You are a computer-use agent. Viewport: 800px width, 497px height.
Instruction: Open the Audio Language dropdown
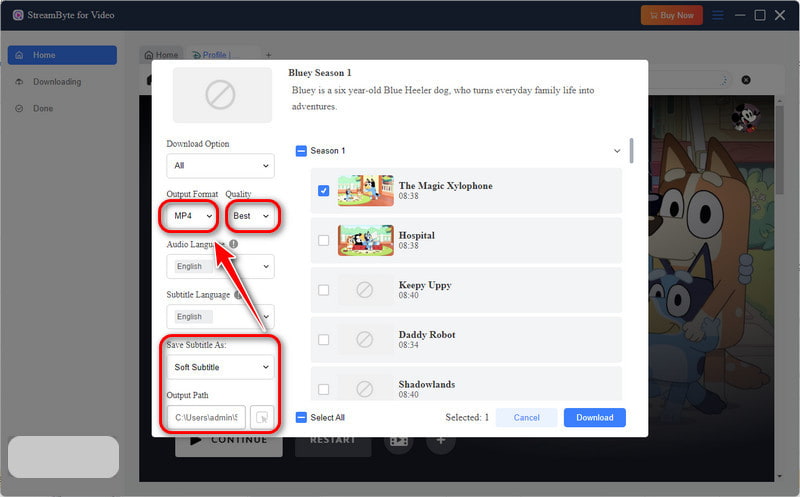[x=220, y=266]
